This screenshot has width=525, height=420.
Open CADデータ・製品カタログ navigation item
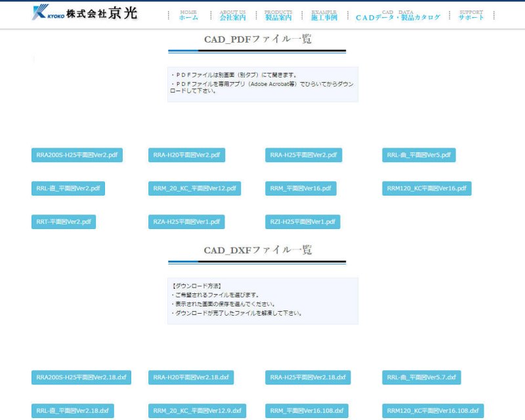398,16
